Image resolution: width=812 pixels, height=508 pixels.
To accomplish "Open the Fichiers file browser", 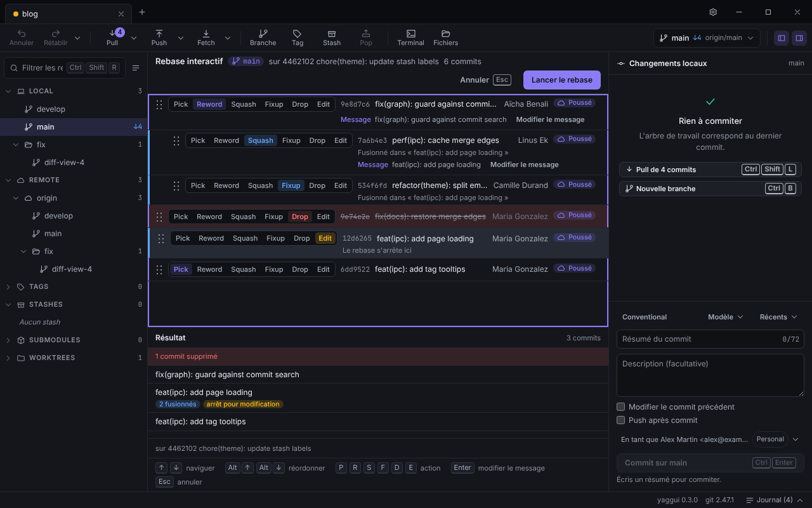I will coord(445,37).
